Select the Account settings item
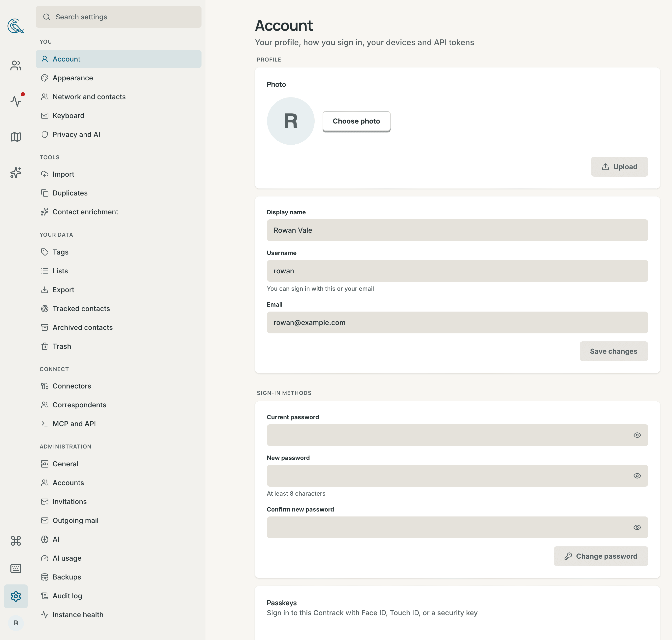The height and width of the screenshot is (640, 672). [x=118, y=59]
